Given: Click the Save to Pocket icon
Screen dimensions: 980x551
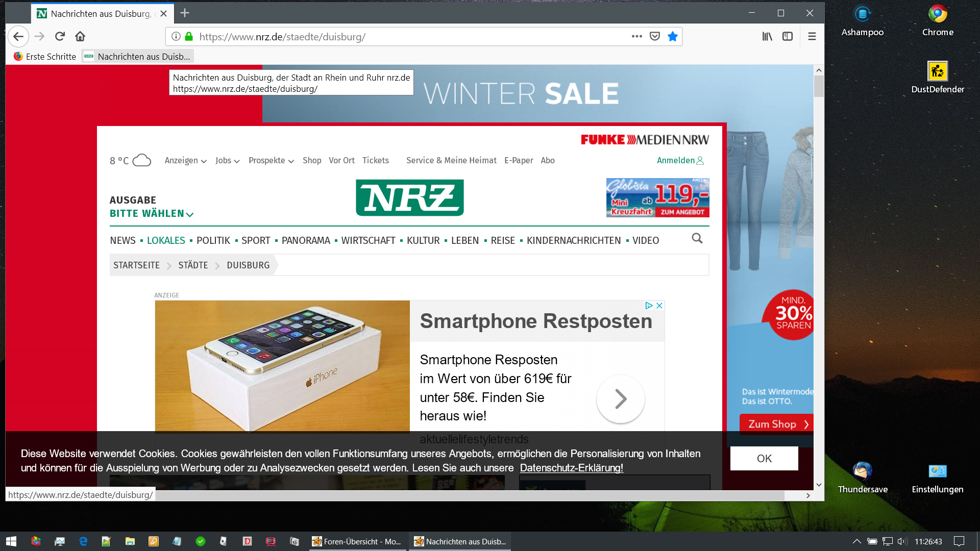Looking at the screenshot, I should (655, 36).
